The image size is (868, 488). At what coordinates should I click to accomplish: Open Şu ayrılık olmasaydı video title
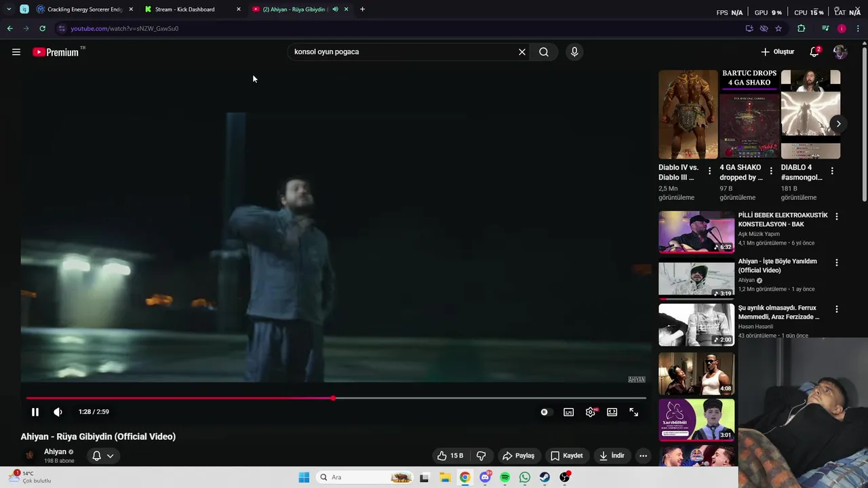tap(778, 312)
